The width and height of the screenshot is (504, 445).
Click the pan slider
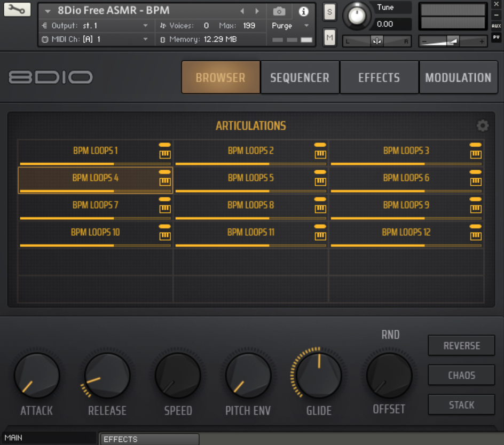377,41
